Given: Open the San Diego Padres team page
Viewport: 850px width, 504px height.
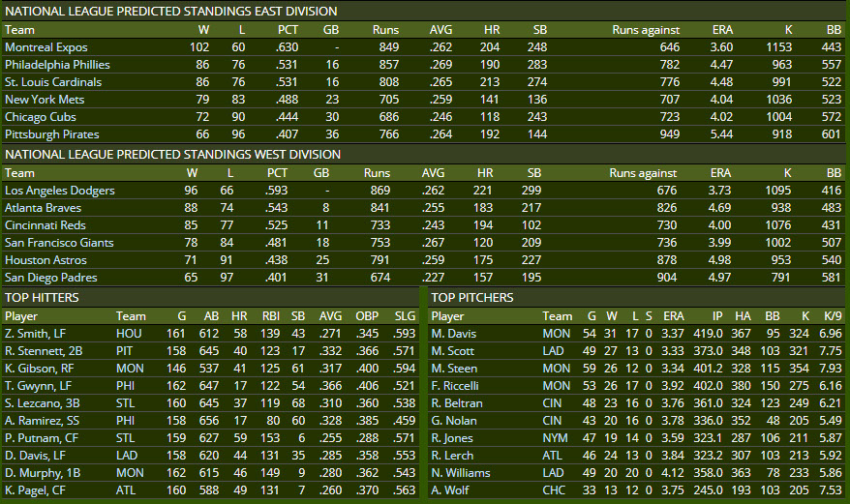Looking at the screenshot, I should click(x=49, y=278).
